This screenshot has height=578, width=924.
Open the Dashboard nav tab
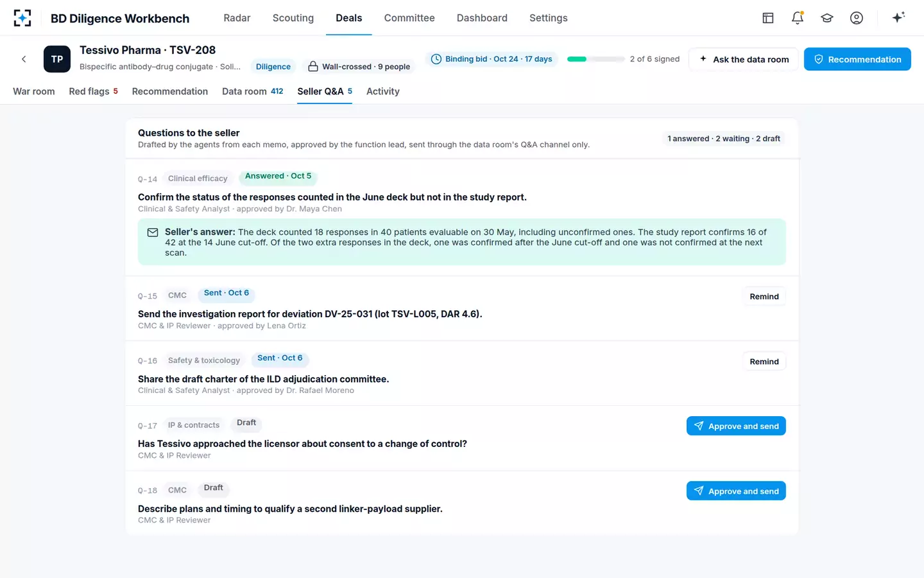[x=482, y=18]
